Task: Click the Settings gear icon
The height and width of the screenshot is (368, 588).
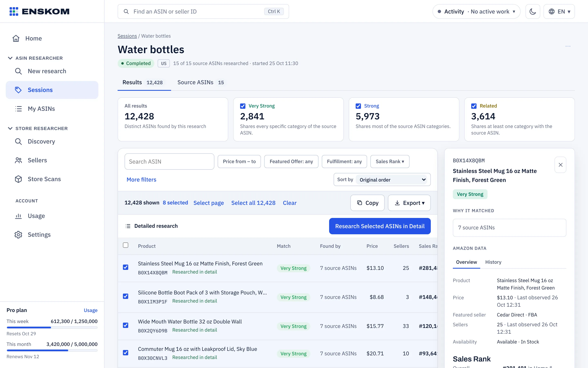Action: [x=18, y=235]
